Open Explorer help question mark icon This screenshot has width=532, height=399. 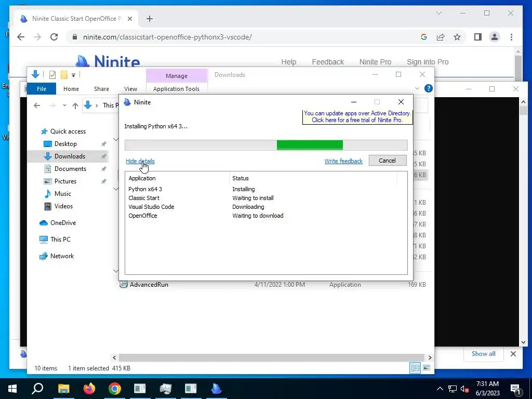pos(429,88)
